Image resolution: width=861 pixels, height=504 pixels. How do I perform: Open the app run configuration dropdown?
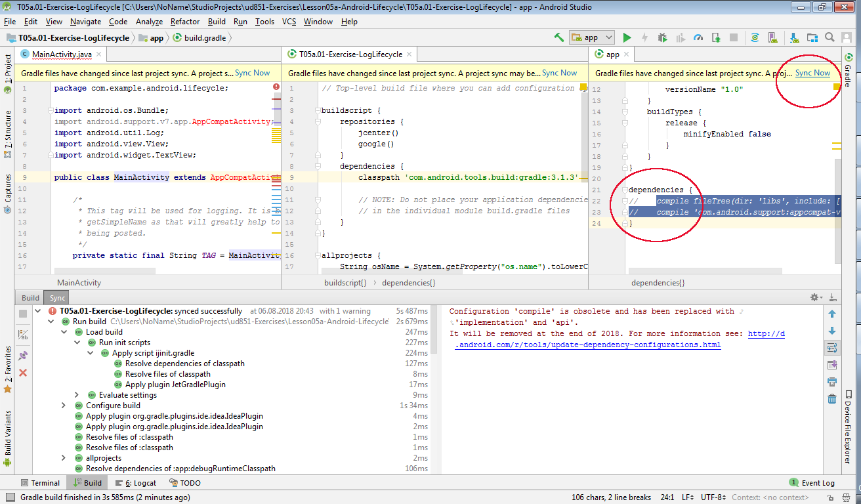pos(591,37)
